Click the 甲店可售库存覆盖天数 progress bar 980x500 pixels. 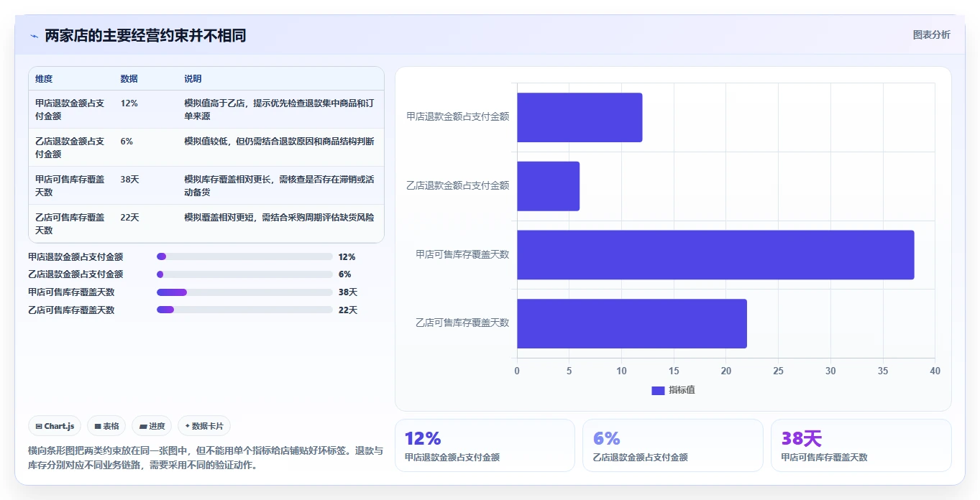[x=244, y=292]
